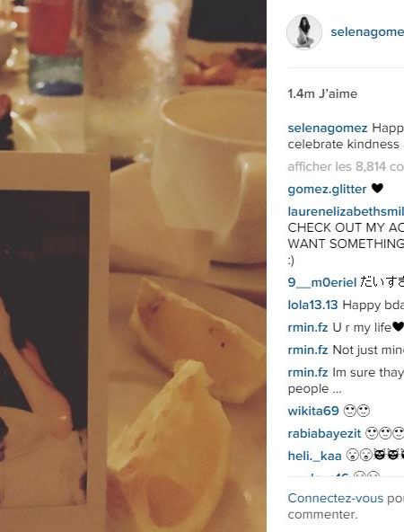Image resolution: width=404 pixels, height=532 pixels.
Task: Click rmin.fz on the 'Not just mine' comment
Action: click(308, 350)
